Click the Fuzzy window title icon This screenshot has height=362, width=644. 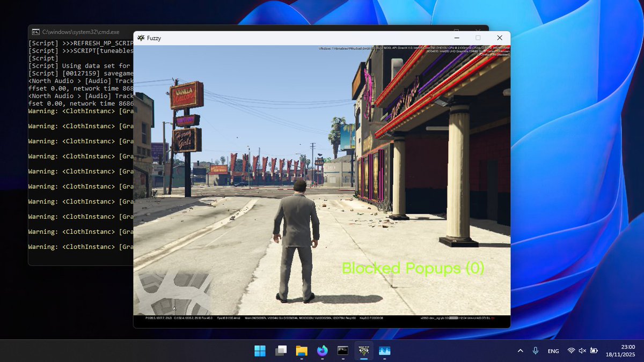tap(141, 38)
